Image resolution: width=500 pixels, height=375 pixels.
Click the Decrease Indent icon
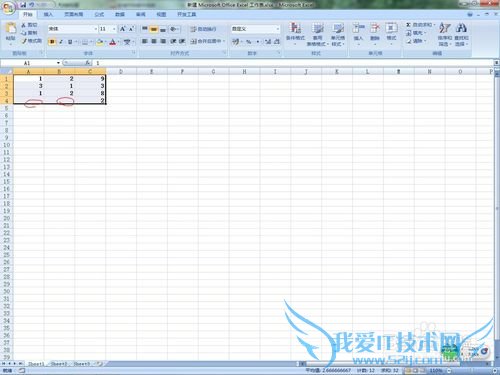click(173, 41)
